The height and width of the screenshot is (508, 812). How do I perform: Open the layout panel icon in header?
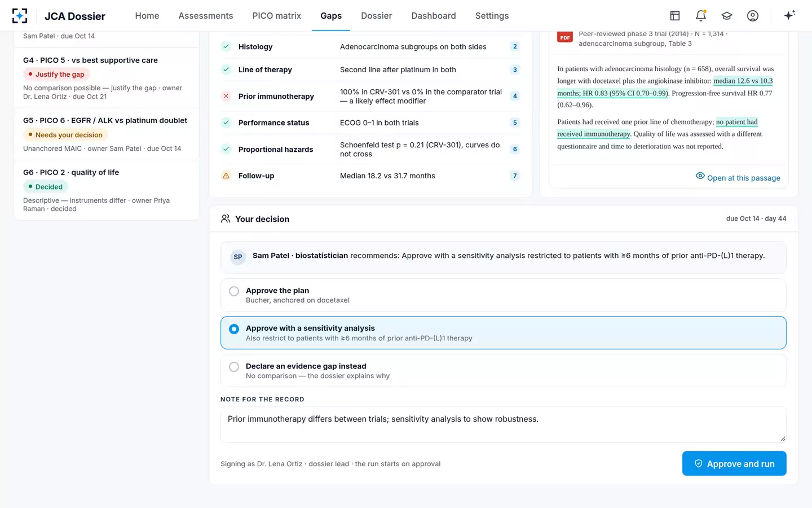pyautogui.click(x=675, y=16)
